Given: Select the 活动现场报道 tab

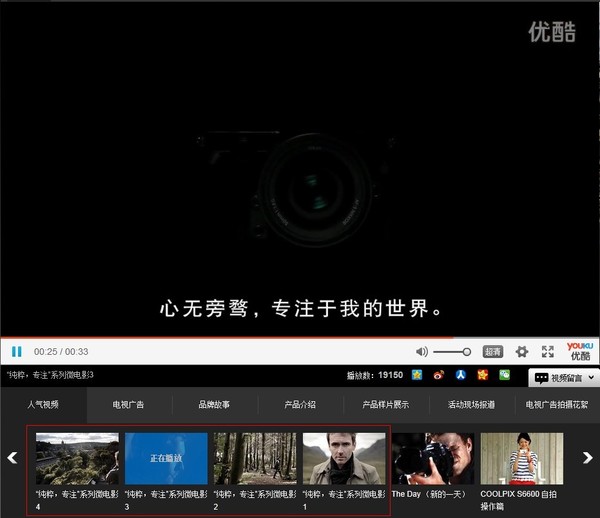Looking at the screenshot, I should (x=471, y=405).
